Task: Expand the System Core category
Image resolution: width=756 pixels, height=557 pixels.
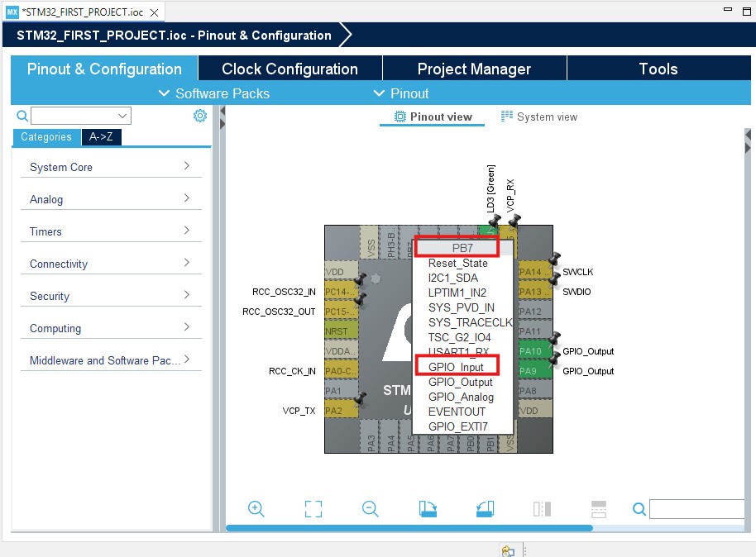Action: pos(111,167)
